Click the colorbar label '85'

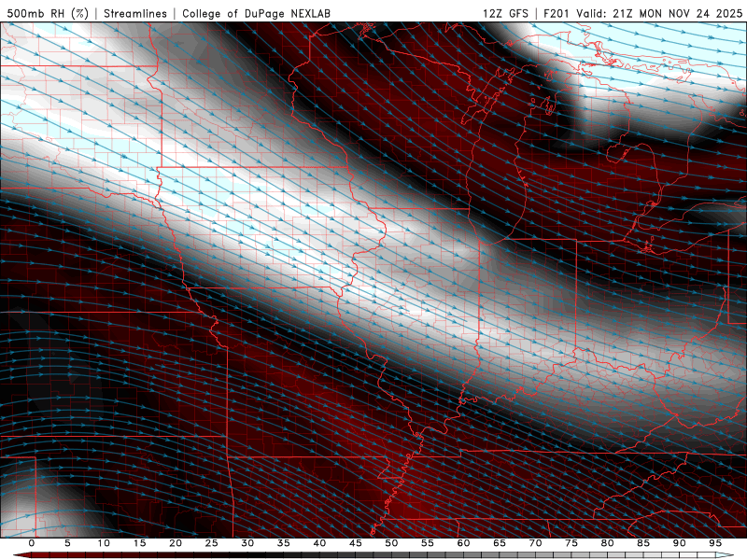pyautogui.click(x=643, y=543)
